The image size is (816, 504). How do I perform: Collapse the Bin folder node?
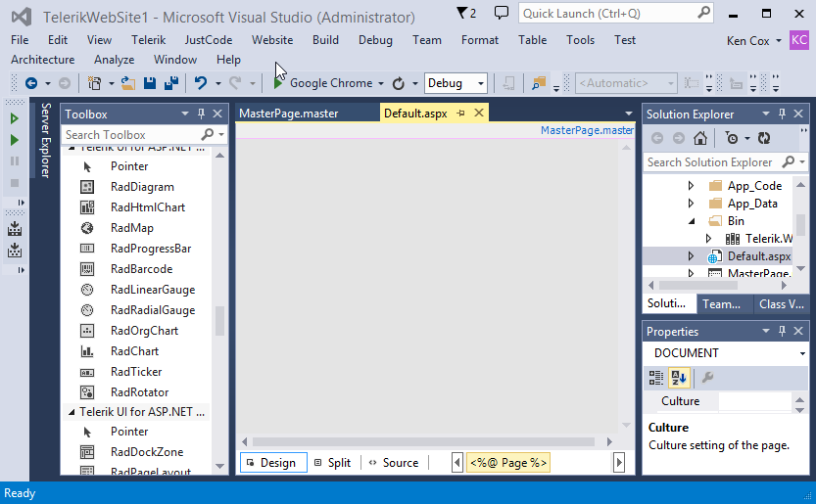click(x=692, y=221)
